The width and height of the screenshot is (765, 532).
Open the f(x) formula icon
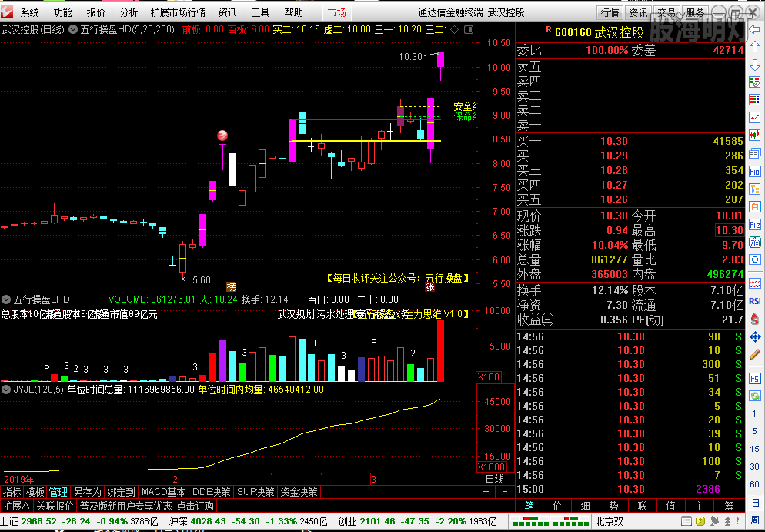[755, 242]
